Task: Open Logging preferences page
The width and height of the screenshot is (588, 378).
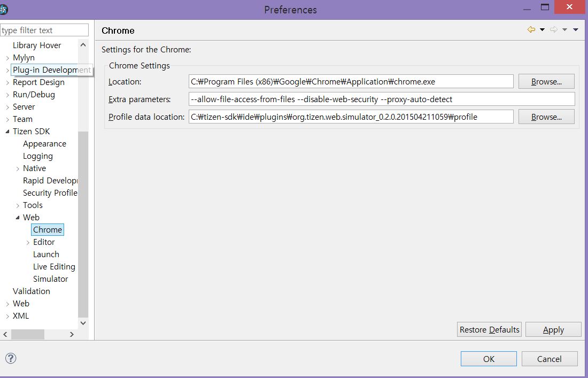Action: tap(38, 156)
